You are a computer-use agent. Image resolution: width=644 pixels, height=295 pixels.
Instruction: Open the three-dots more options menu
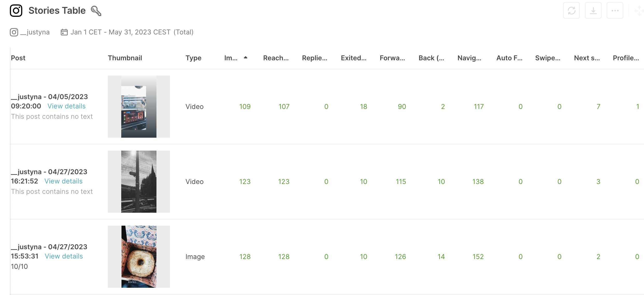[x=615, y=11]
